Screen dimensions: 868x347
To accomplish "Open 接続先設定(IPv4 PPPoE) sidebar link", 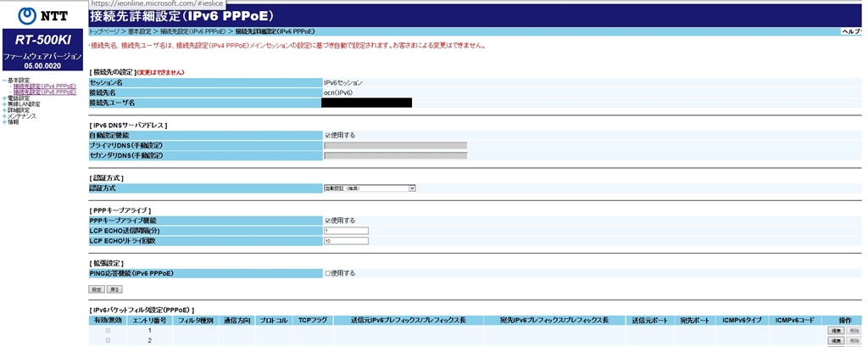I will tap(45, 87).
